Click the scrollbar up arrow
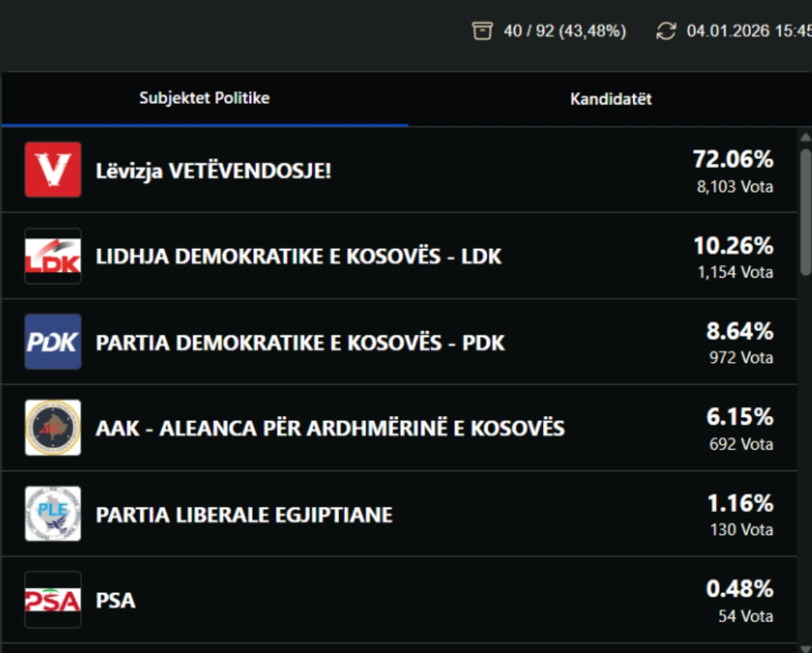Screen dimensions: 812x653 pos(805,137)
